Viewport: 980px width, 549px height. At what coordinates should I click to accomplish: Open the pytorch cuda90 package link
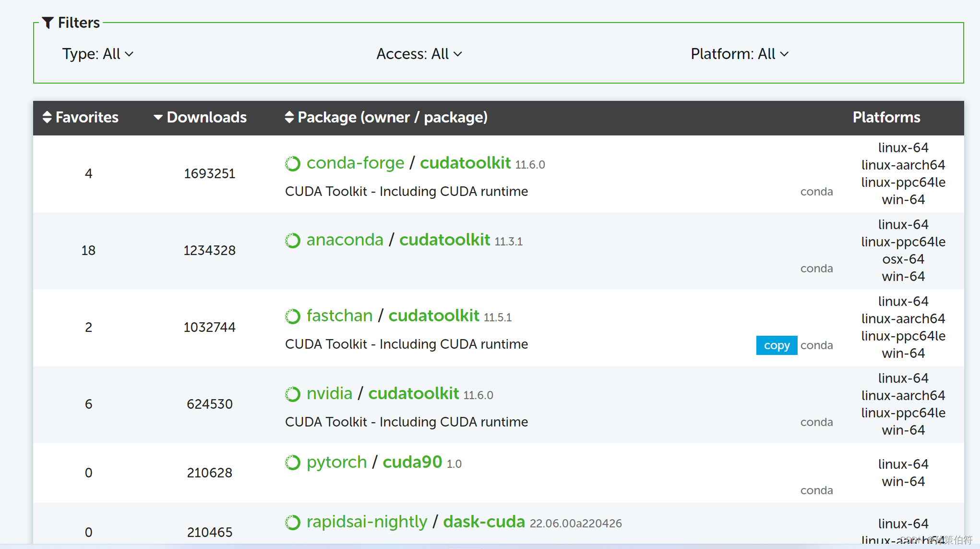[412, 462]
